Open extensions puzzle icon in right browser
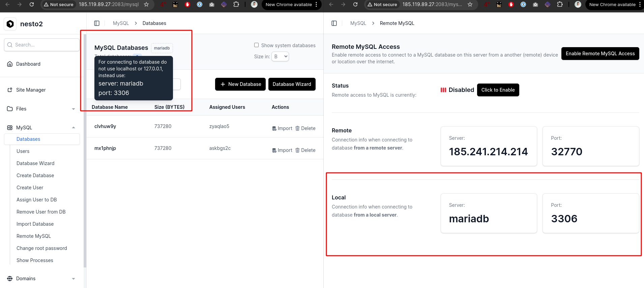Viewport: 644px width, 288px height. click(x=560, y=4)
